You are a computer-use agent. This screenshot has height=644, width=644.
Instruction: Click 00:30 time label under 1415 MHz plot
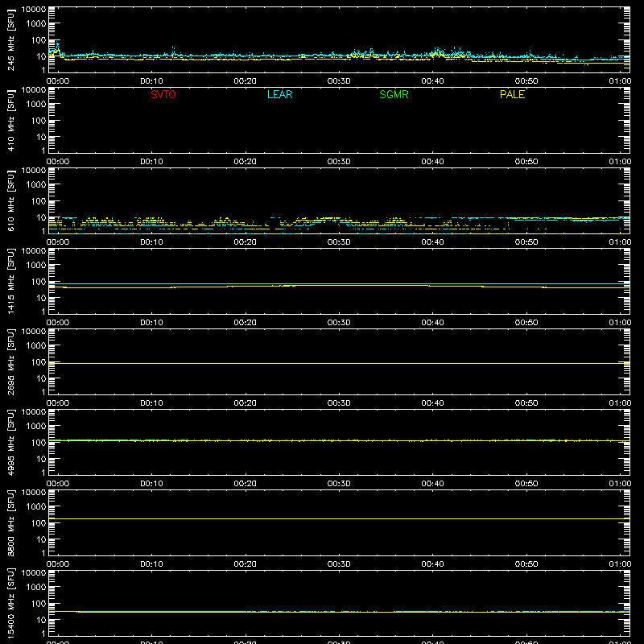click(339, 323)
